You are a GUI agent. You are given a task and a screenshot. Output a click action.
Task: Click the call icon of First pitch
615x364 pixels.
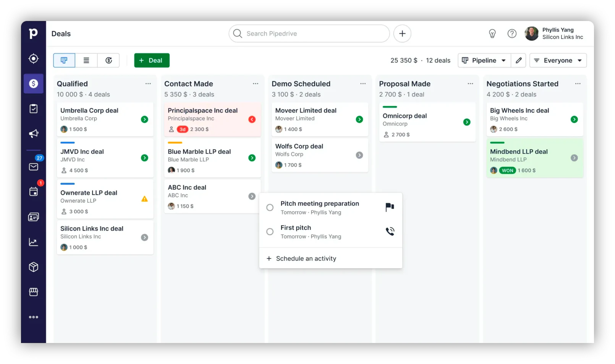(390, 231)
